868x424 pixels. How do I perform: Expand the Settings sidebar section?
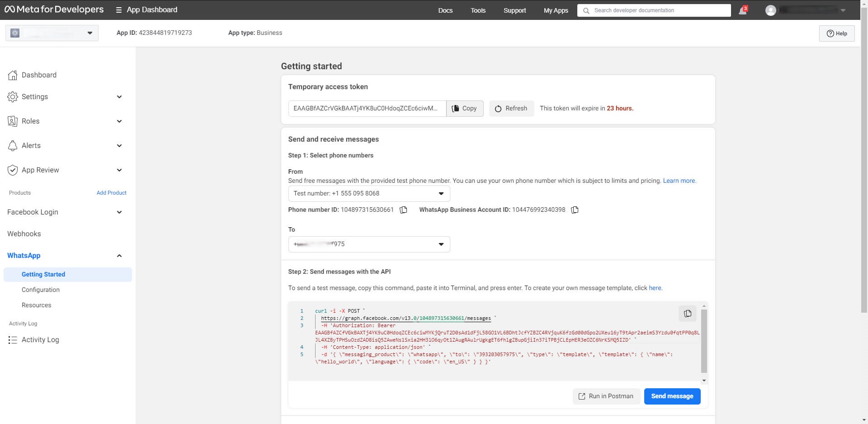pos(119,97)
